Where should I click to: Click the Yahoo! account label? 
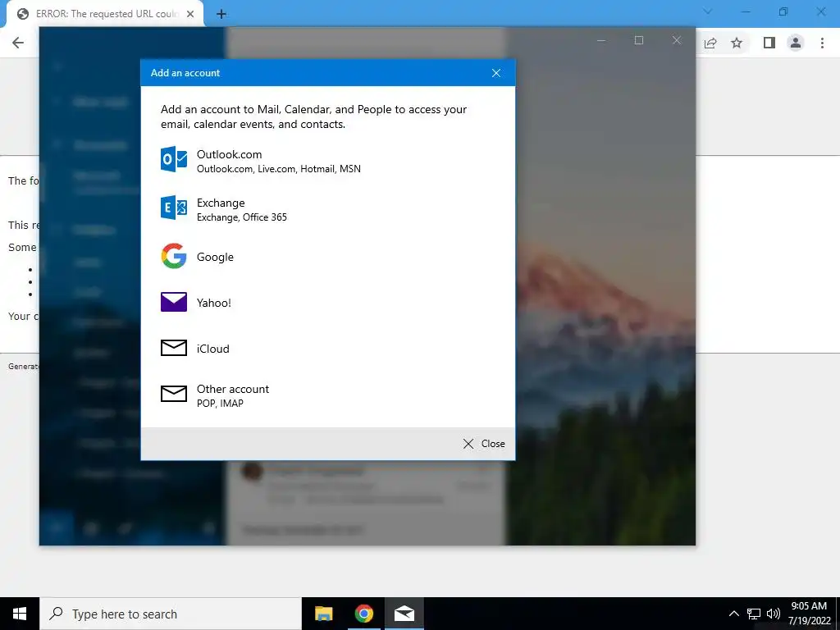pos(214,303)
